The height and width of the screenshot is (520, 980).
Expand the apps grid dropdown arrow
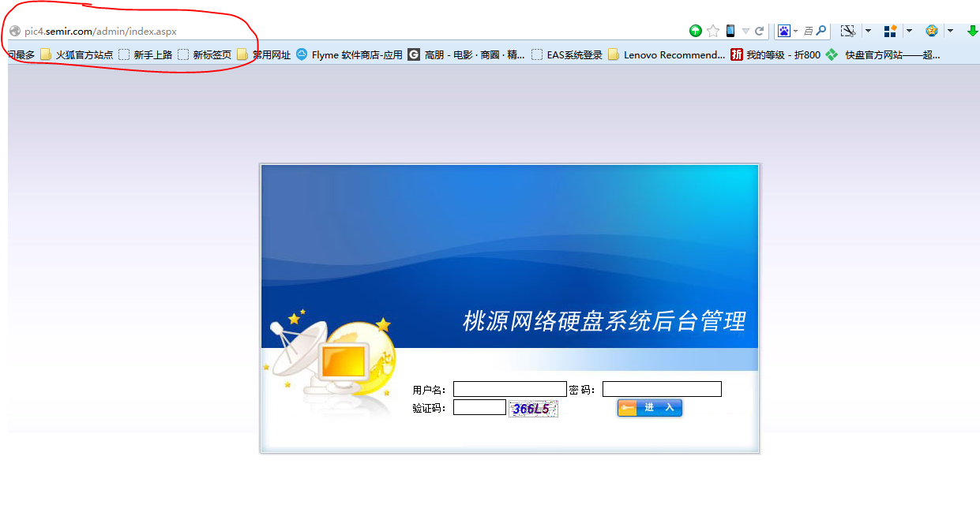910,31
